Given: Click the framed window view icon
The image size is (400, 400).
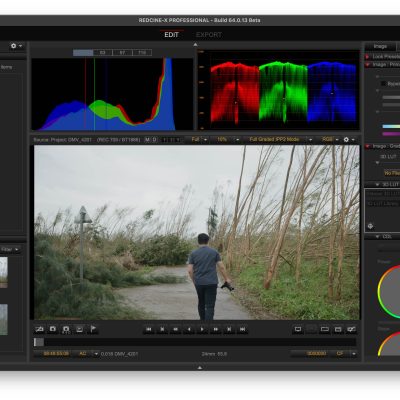Looking at the screenshot, I should pyautogui.click(x=338, y=329).
